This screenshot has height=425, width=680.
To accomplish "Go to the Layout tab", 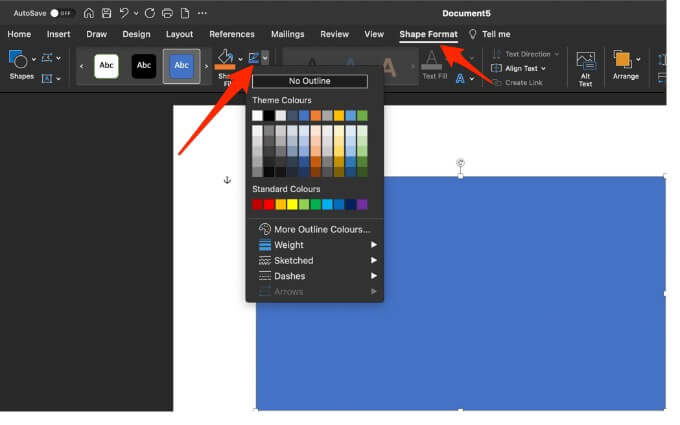I will [x=179, y=34].
